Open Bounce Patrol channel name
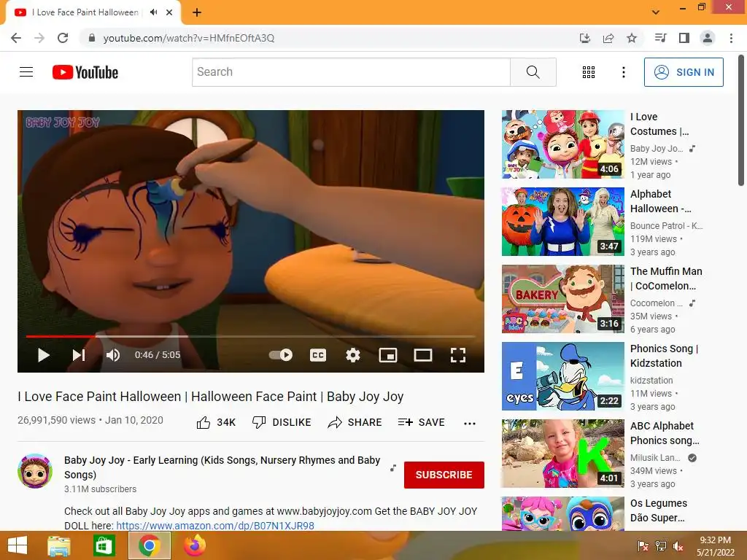747x560 pixels. (x=666, y=226)
